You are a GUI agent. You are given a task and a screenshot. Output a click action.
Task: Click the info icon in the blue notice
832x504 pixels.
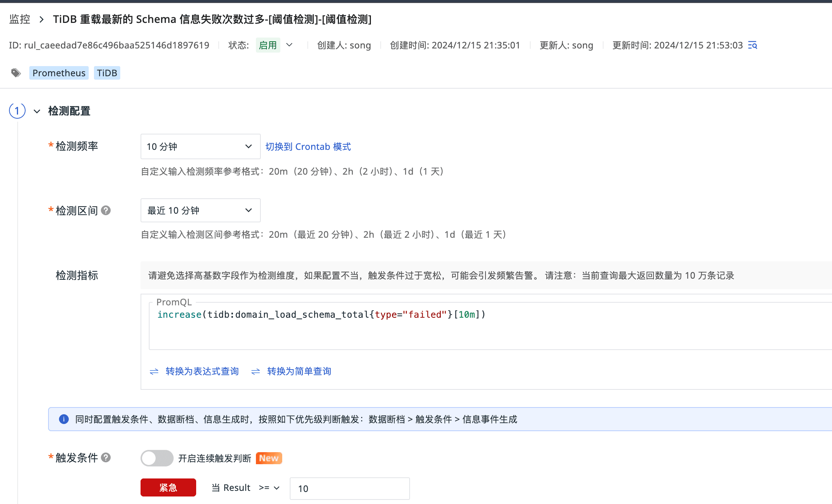tap(64, 419)
